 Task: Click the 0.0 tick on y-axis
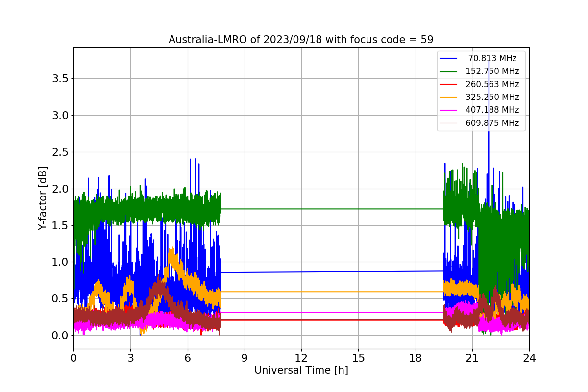[60, 336]
